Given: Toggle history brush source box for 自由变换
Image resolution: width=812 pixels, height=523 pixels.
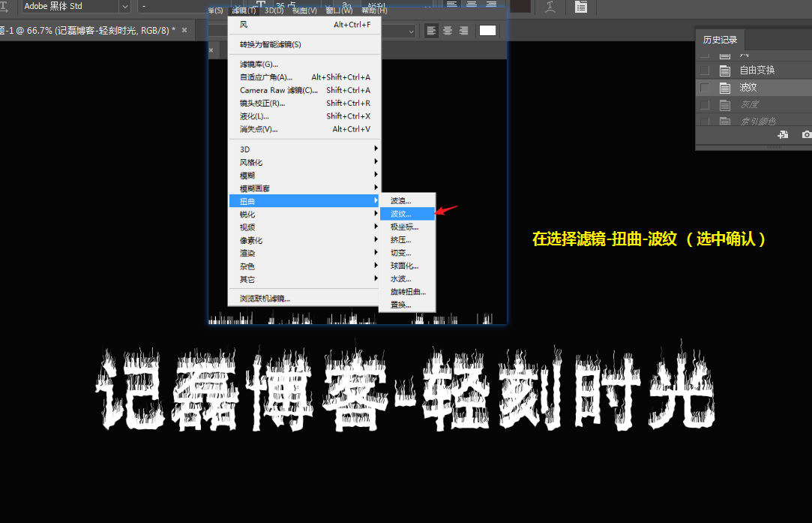Looking at the screenshot, I should coord(705,71).
